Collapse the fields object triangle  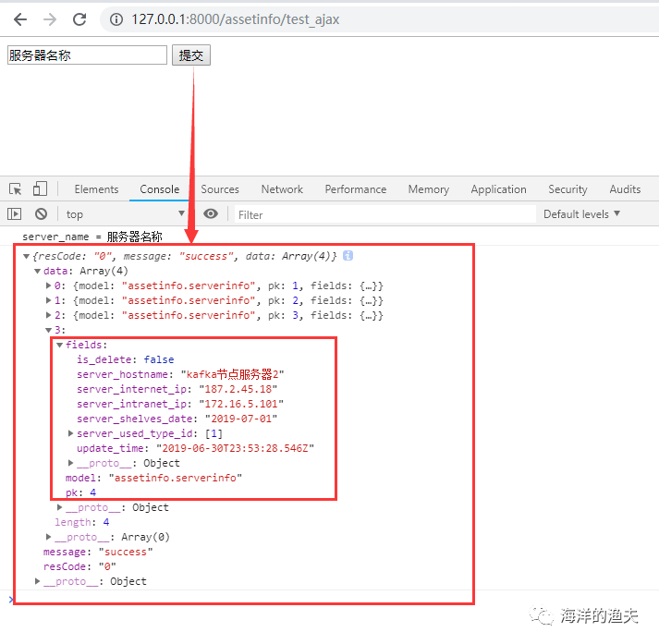click(60, 345)
